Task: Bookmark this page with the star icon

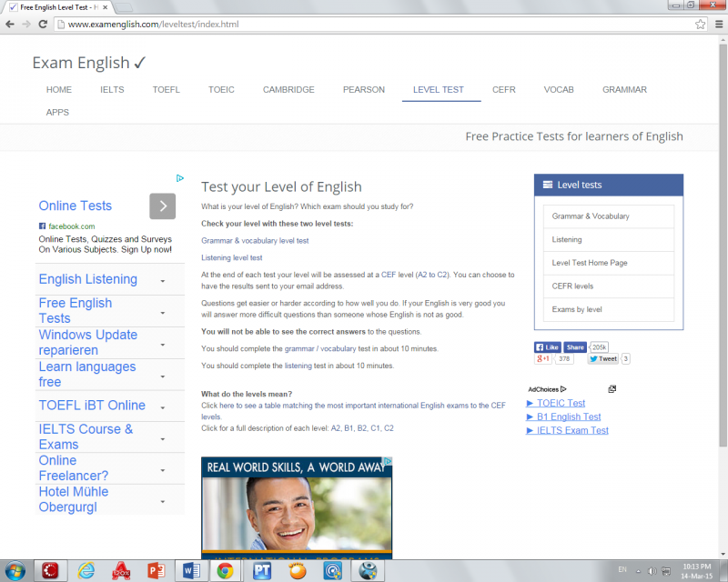Action: tap(698, 24)
